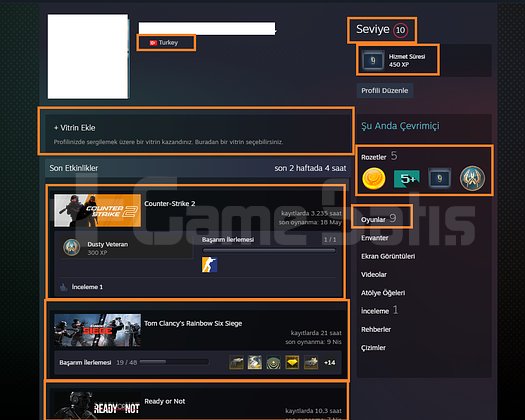This screenshot has height=420, width=525.
Task: Click the Dusty Veteran 300 XP badge icon
Action: point(72,248)
